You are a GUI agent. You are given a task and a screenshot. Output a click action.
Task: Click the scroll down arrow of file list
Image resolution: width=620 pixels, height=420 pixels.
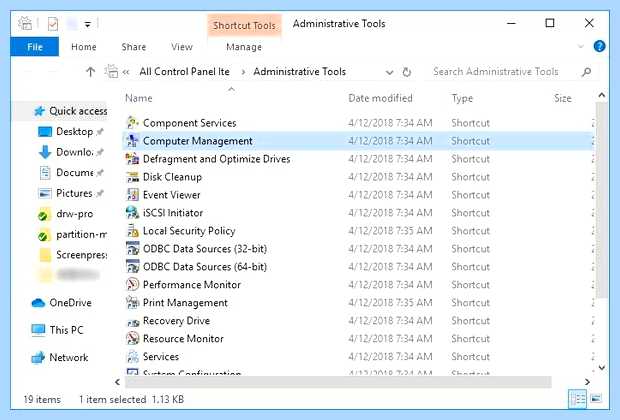click(601, 367)
